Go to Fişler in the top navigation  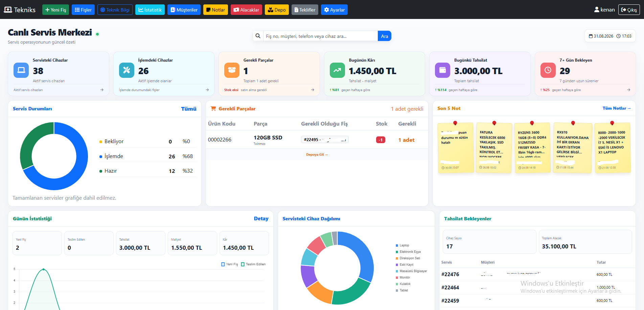pyautogui.click(x=83, y=10)
